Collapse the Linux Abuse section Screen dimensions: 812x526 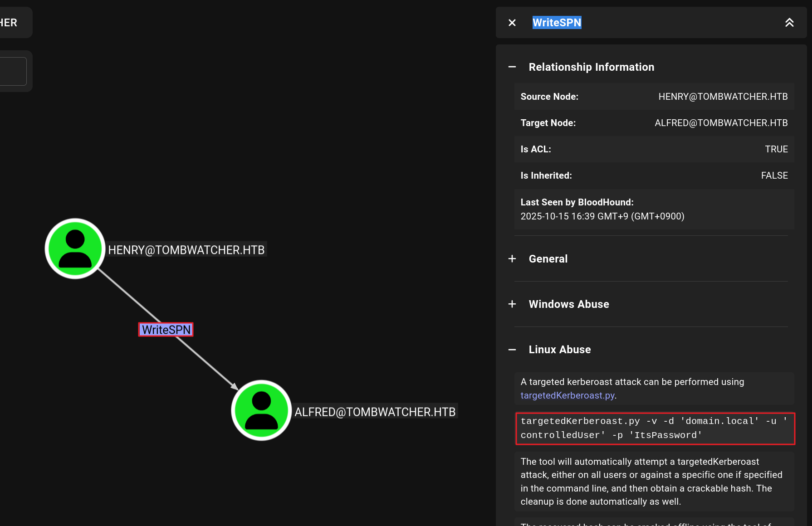512,350
